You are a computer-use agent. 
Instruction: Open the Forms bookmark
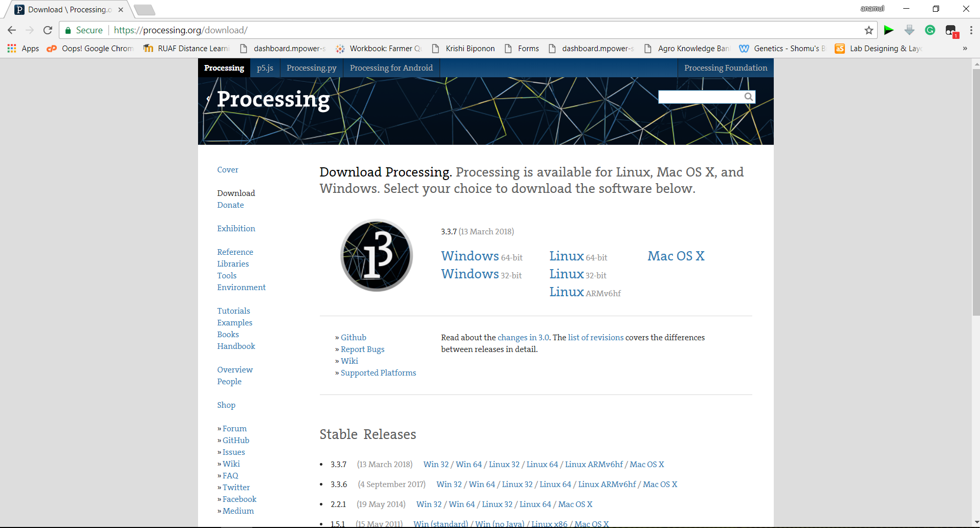(522, 49)
